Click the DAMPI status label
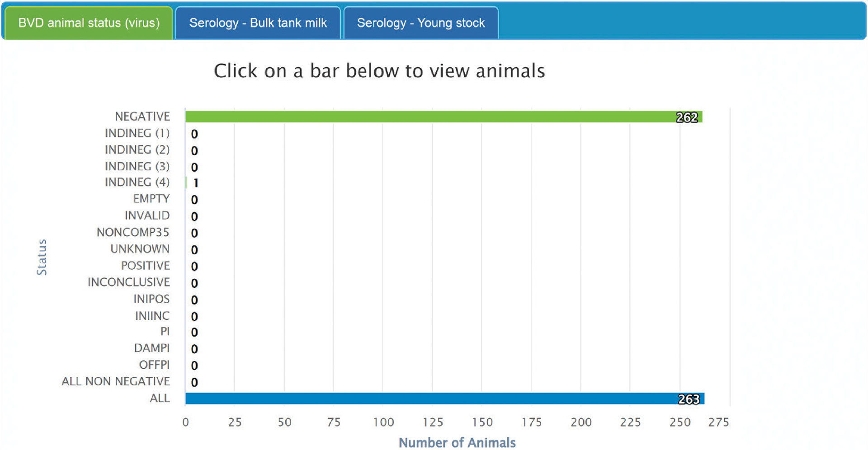The width and height of the screenshot is (868, 450). click(x=151, y=348)
